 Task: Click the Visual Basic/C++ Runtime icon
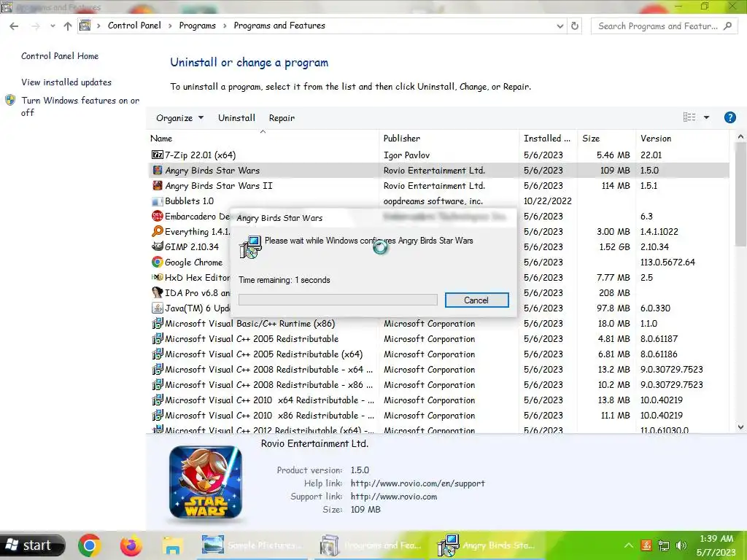coord(158,323)
